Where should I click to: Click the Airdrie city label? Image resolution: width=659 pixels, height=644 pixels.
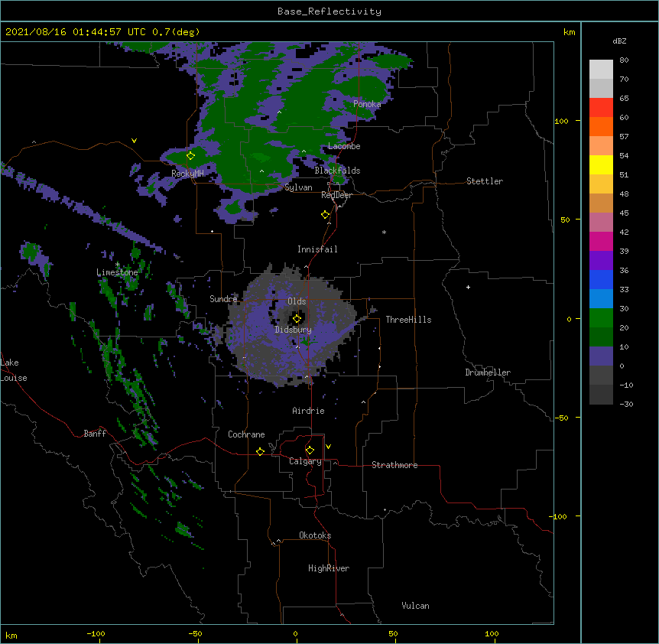pyautogui.click(x=308, y=411)
